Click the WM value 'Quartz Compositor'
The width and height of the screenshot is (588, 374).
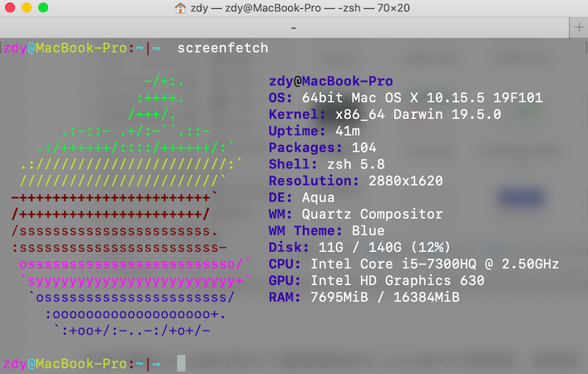click(x=373, y=214)
